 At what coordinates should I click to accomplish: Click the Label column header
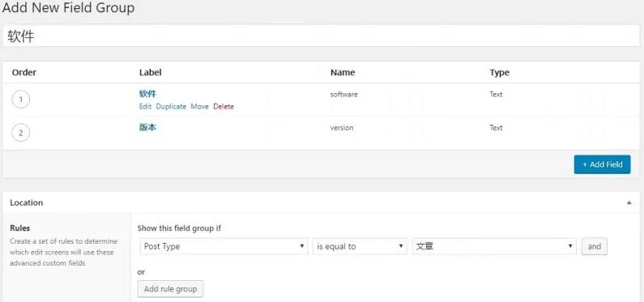[151, 73]
